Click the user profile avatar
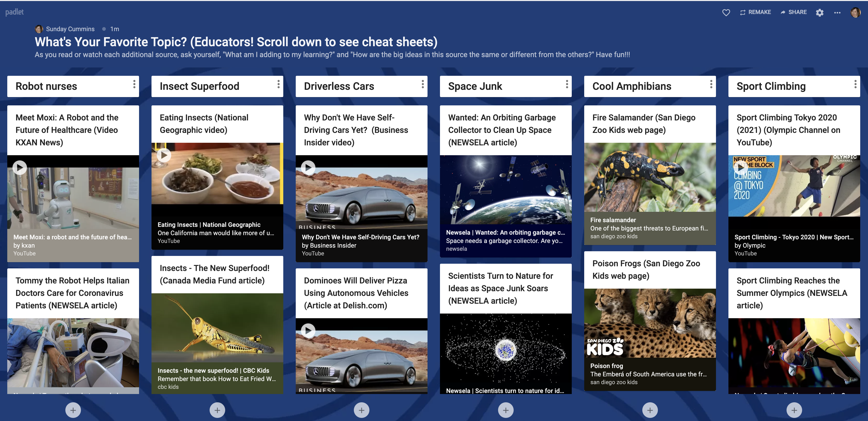 pyautogui.click(x=855, y=12)
